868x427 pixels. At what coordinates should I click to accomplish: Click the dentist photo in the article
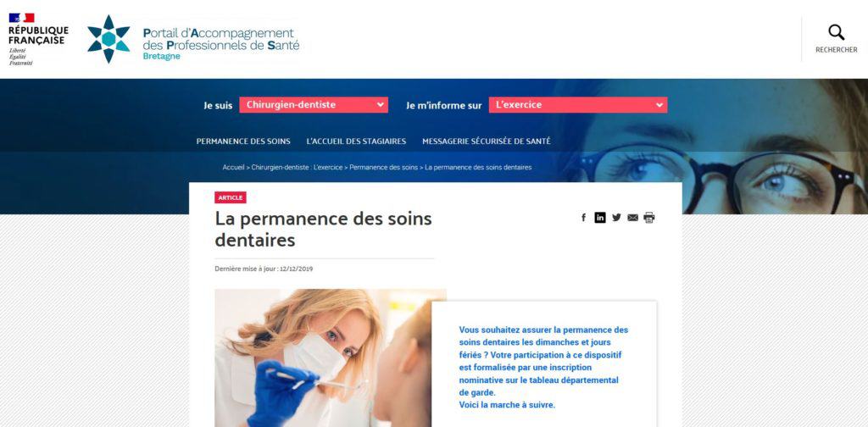330,358
